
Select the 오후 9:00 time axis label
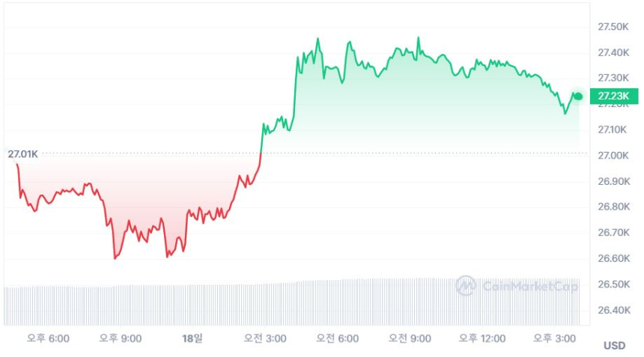pos(121,338)
